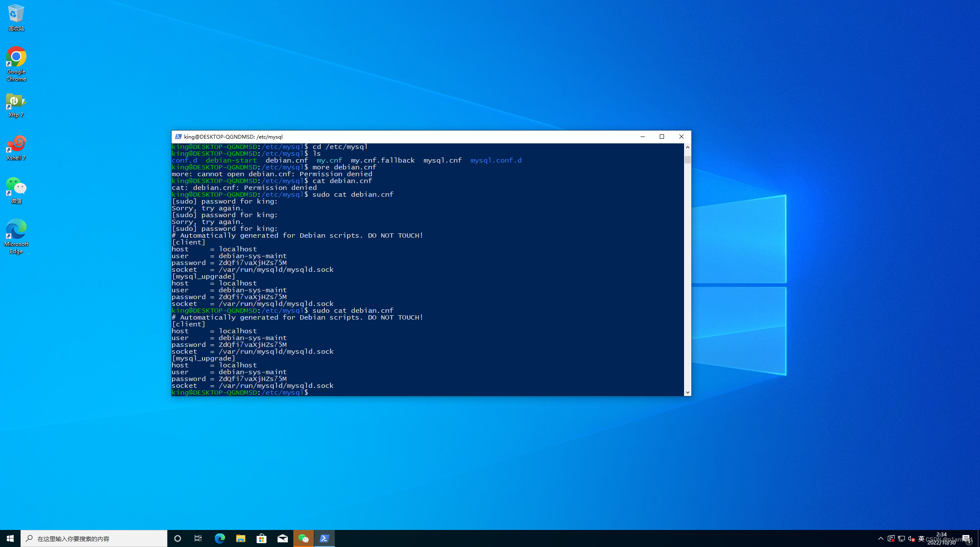The image size is (980, 547).
Task: Expand hidden system tray icons
Action: [881, 538]
